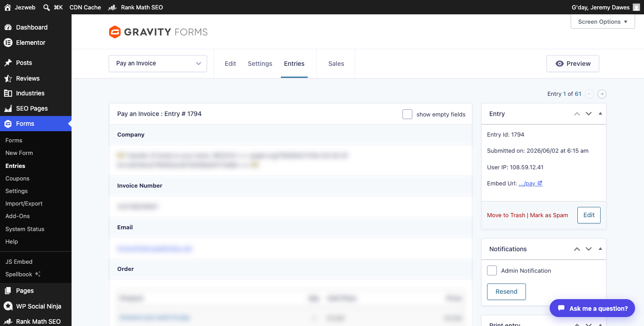Click the Pages icon in sidebar
Image resolution: width=644 pixels, height=326 pixels.
coord(8,291)
